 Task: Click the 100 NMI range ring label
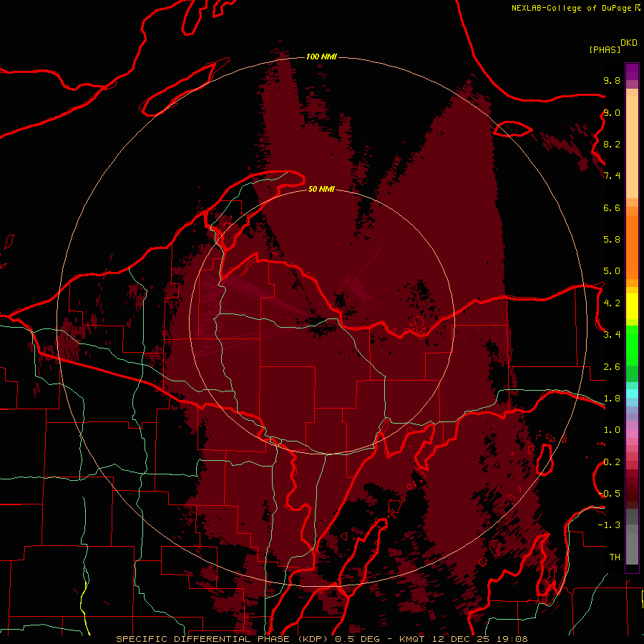coord(321,57)
